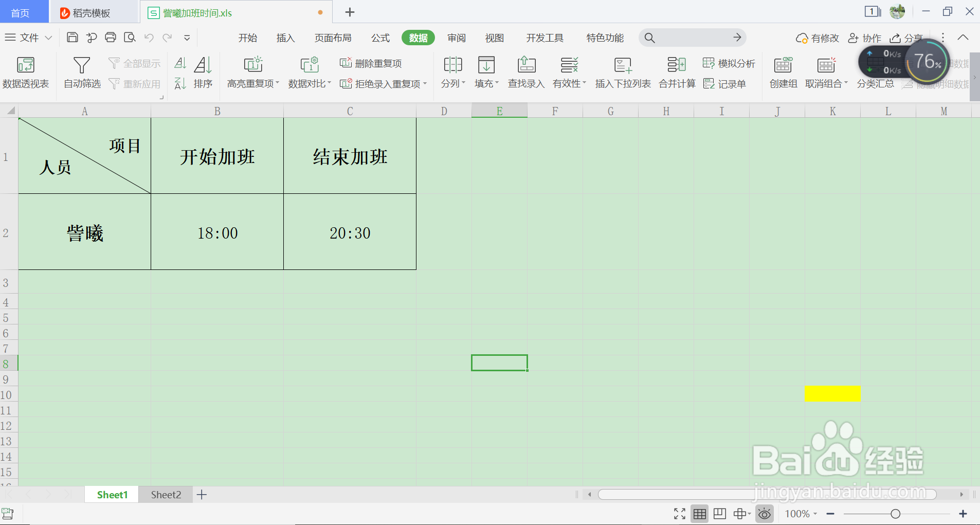Open Find and Enter (查找录入)
Viewport: 980px width, 525px height.
(526, 73)
